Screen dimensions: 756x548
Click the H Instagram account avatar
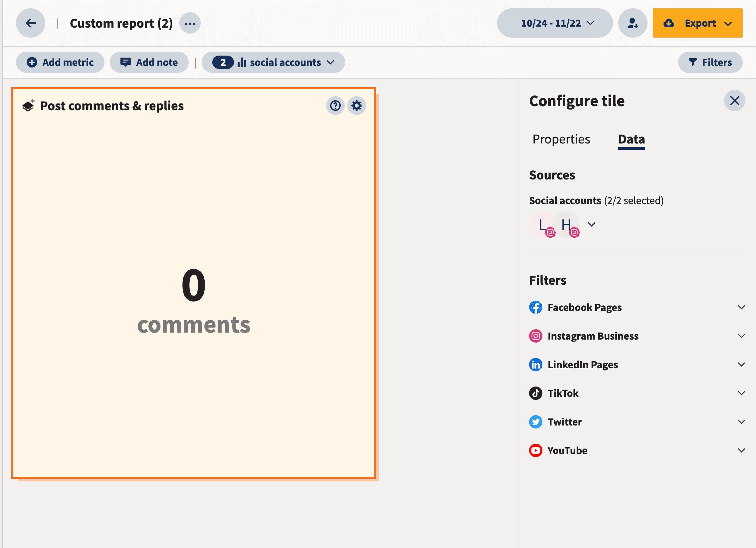click(566, 225)
